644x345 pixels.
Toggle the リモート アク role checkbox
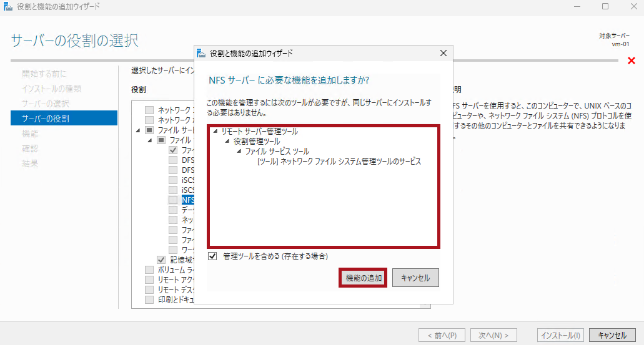(x=149, y=279)
